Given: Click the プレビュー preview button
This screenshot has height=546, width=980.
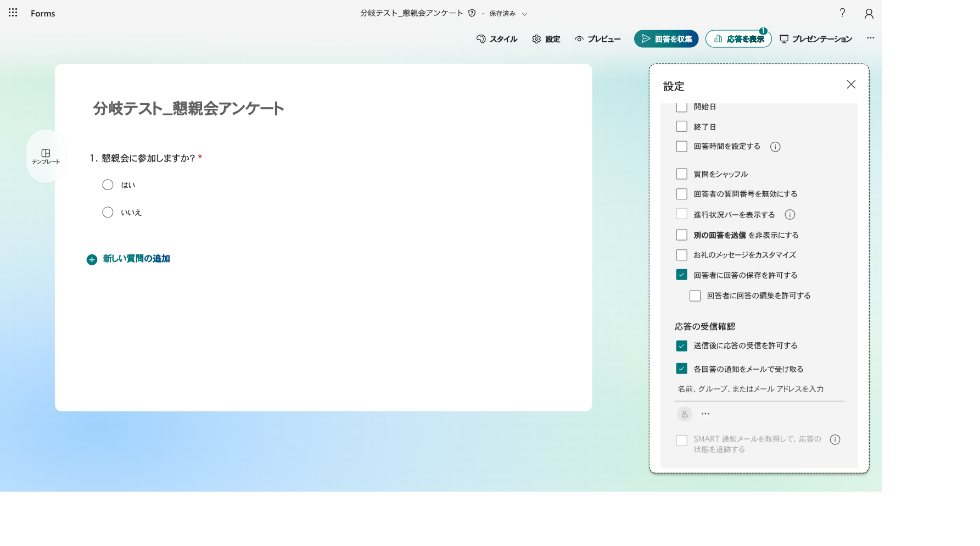Looking at the screenshot, I should click(x=597, y=39).
